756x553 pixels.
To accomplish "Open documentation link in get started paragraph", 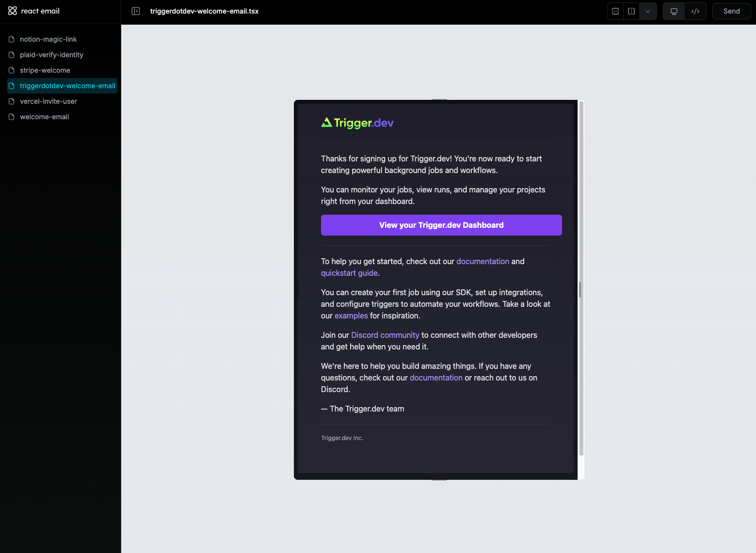I will [483, 261].
